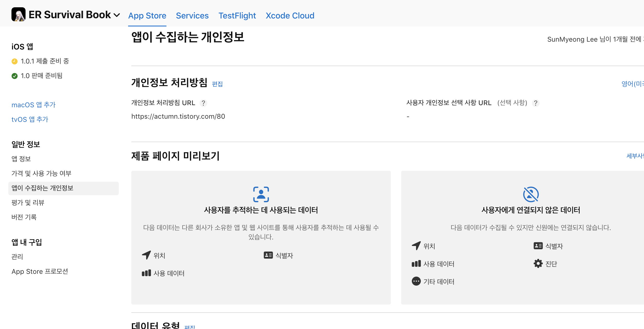
Task: Select App Store 프로모션 in sidebar
Action: point(40,271)
